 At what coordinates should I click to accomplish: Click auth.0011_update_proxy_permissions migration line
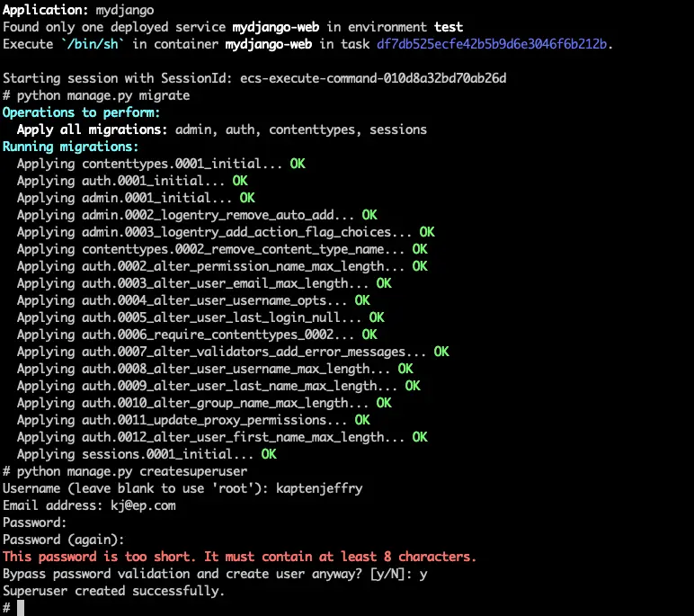[x=193, y=420]
